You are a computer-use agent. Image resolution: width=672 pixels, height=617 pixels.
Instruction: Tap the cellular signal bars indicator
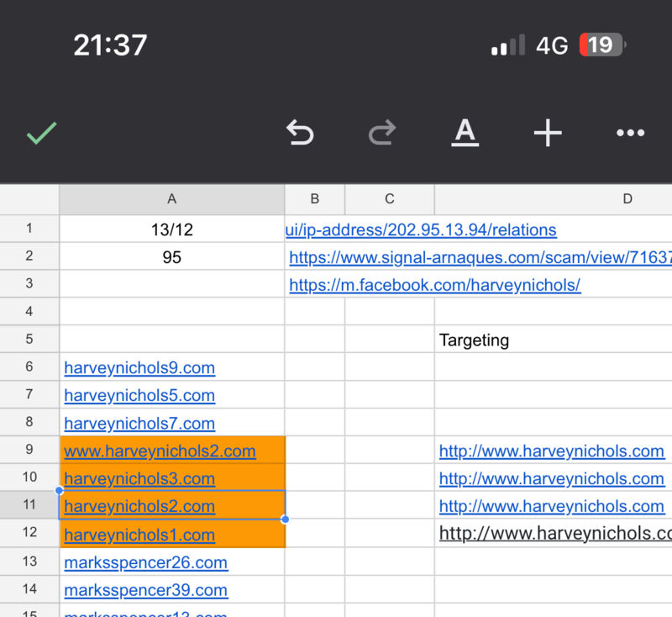pyautogui.click(x=508, y=45)
